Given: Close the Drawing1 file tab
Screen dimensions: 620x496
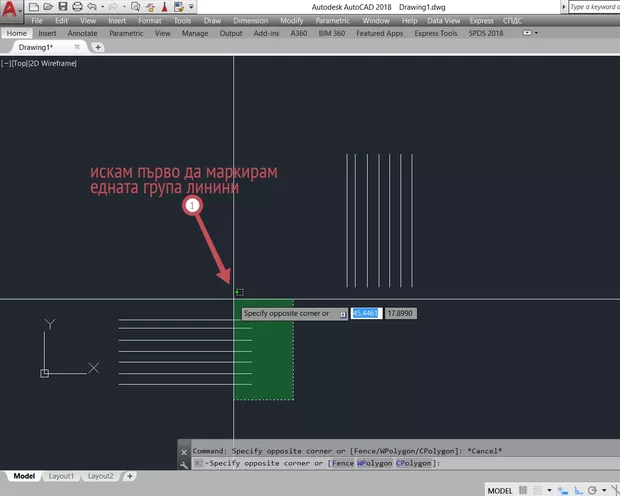Looking at the screenshot, I should [x=77, y=47].
